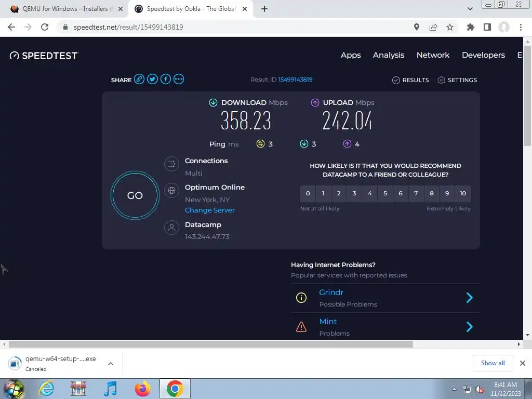This screenshot has width=532, height=399.
Task: Open Firefox from the taskbar
Action: (x=143, y=389)
